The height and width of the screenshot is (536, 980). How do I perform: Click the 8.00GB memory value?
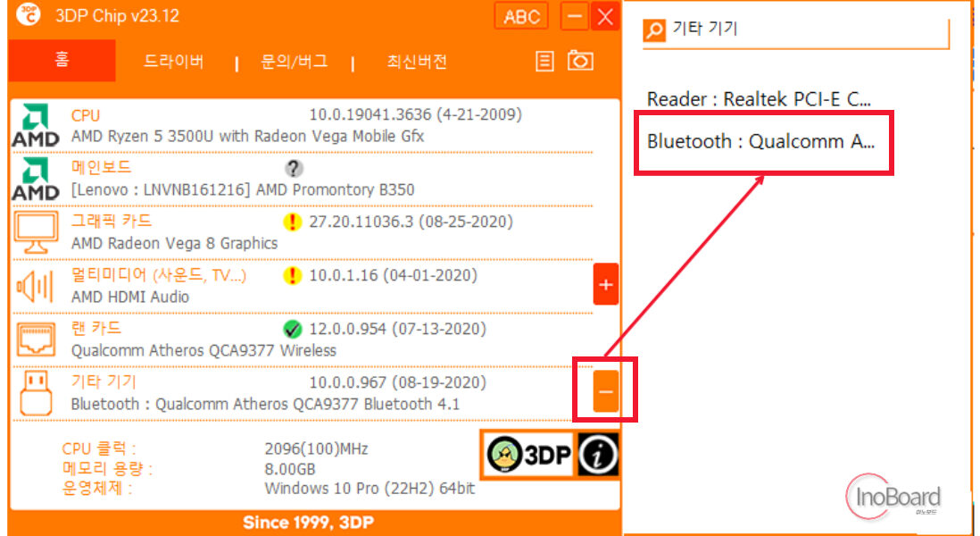pos(290,469)
